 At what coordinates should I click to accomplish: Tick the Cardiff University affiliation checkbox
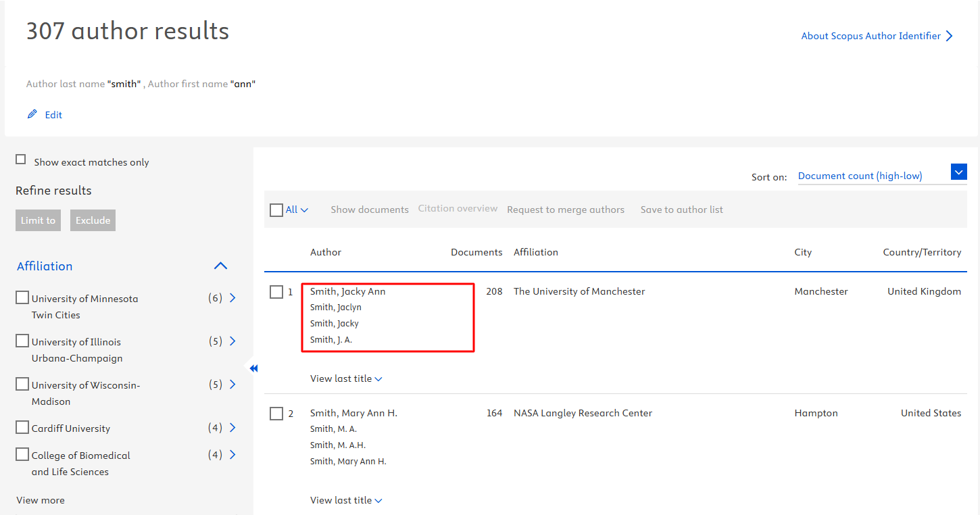[x=22, y=428]
